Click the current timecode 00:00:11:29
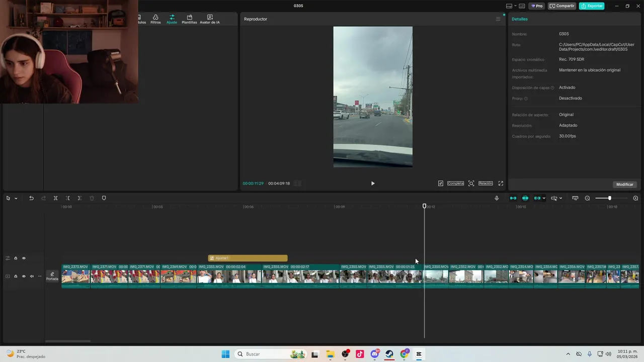 pos(253,184)
